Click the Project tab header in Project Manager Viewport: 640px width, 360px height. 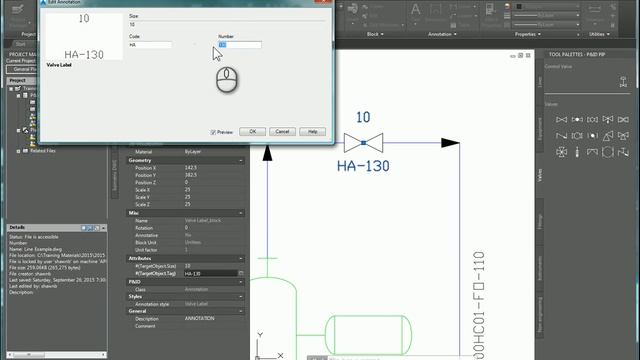17,80
